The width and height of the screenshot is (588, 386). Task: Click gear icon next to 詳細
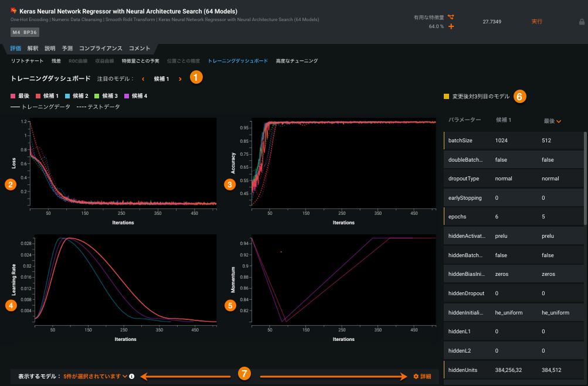tap(416, 376)
